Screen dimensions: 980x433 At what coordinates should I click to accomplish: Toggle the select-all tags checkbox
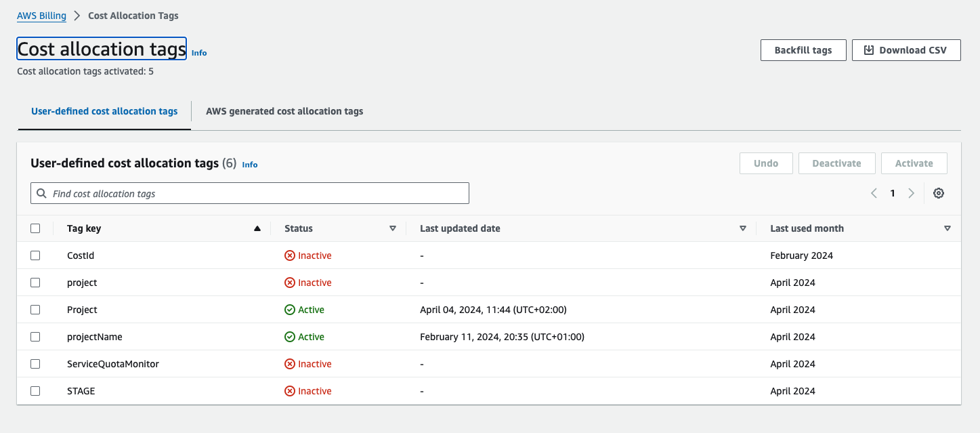(x=35, y=228)
